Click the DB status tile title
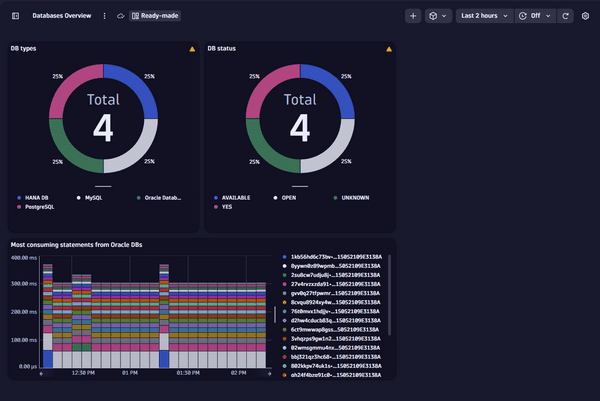Image resolution: width=600 pixels, height=401 pixels. [222, 49]
